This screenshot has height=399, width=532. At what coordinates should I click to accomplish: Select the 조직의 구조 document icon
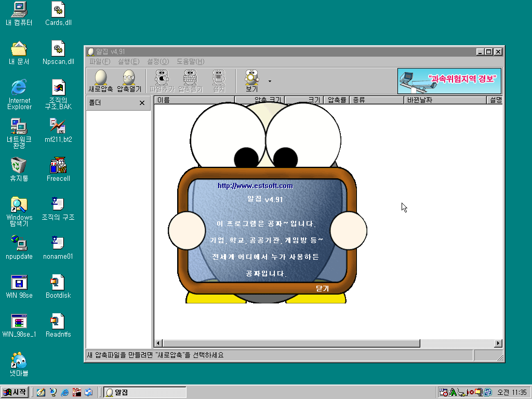tap(58, 209)
